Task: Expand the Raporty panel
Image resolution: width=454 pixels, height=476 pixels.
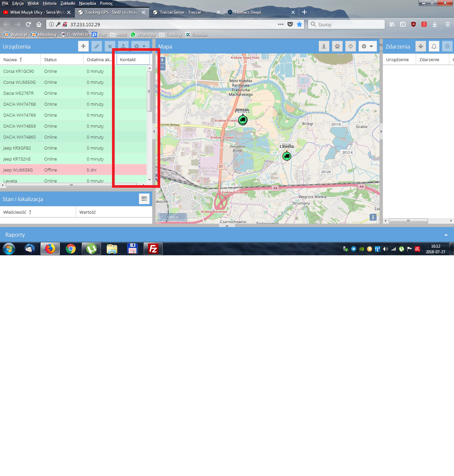Action: 446,235
